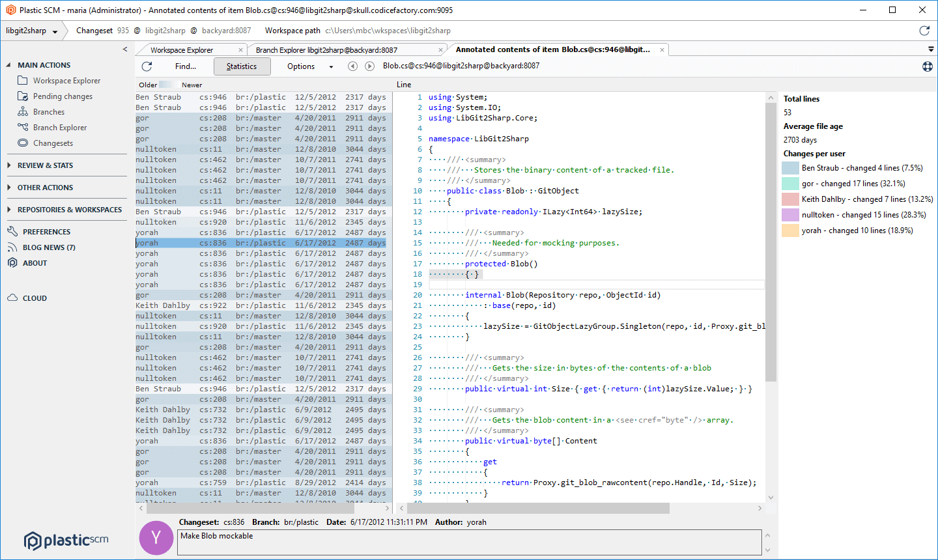Close the Workspace Explorer tab
Image resolution: width=938 pixels, height=560 pixels.
[x=241, y=50]
